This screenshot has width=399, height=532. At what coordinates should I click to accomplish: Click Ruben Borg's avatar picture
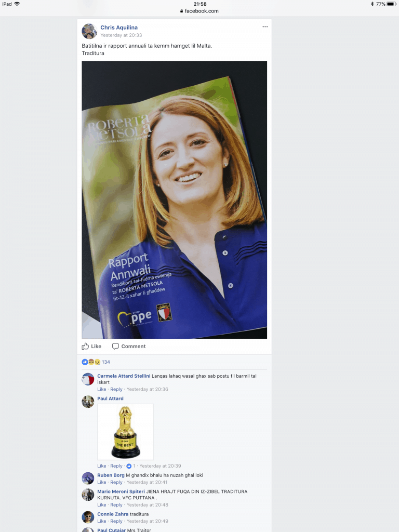[x=88, y=478]
